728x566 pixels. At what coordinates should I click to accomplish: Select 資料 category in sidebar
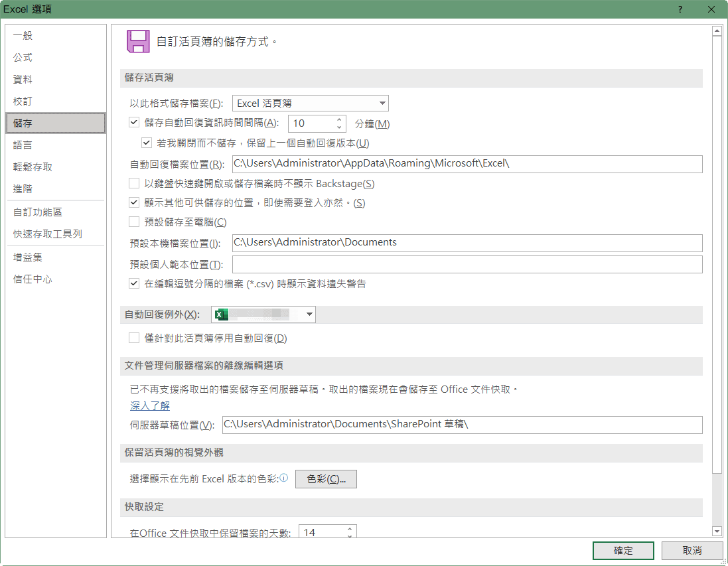point(55,79)
